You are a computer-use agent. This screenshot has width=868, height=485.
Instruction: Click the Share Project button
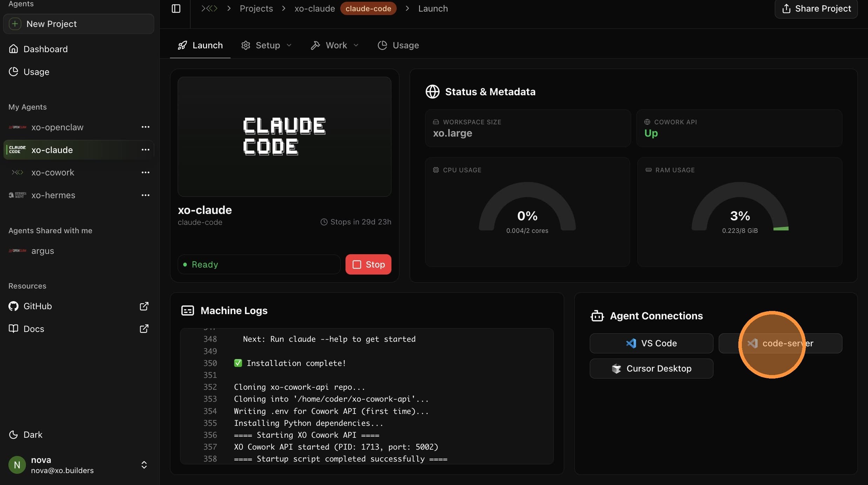[x=816, y=8]
